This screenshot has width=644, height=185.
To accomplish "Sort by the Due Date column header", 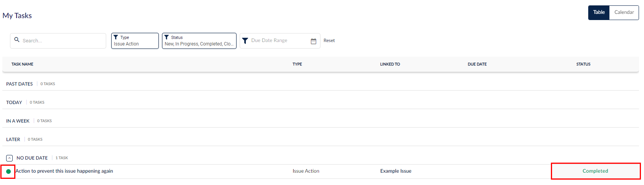I will click(477, 64).
